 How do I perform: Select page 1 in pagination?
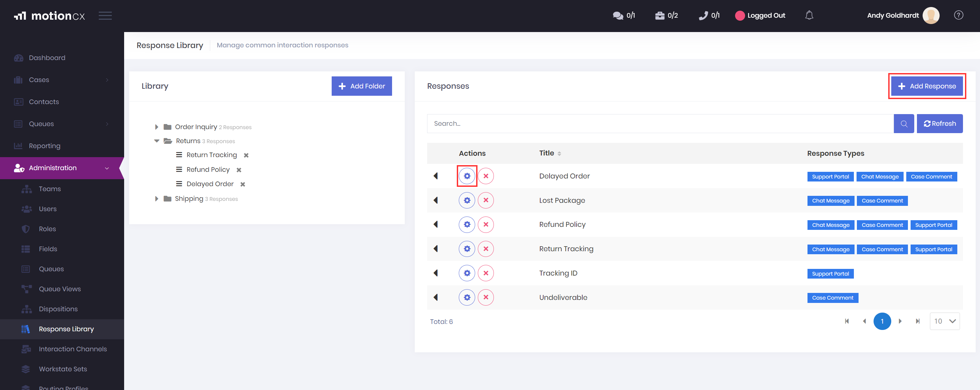[x=882, y=322]
